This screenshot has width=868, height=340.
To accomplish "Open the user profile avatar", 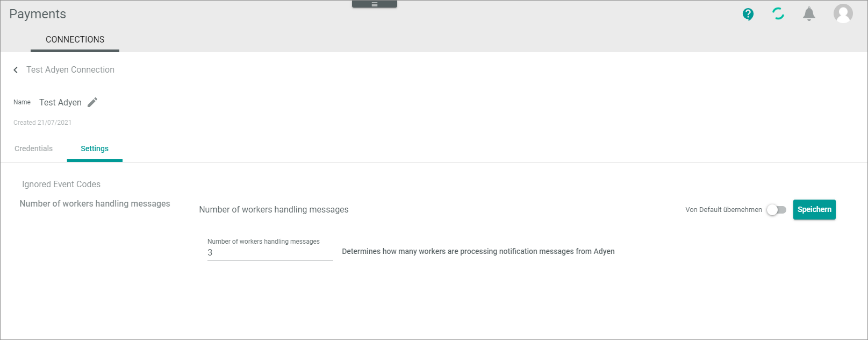I will (x=843, y=13).
